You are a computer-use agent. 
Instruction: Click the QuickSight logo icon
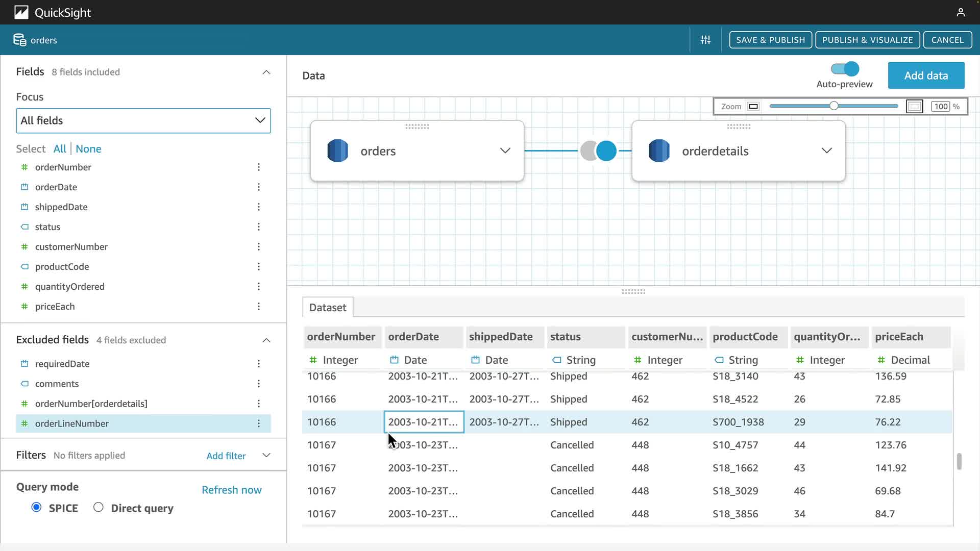[21, 12]
